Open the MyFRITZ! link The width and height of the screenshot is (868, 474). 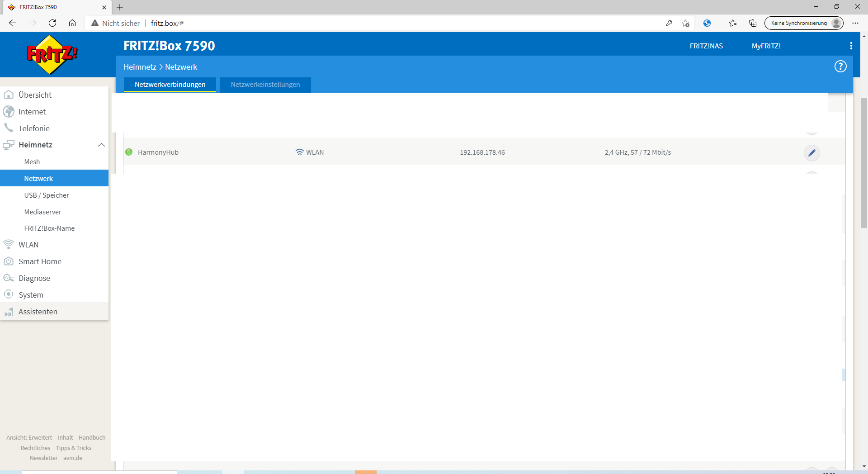coord(766,46)
